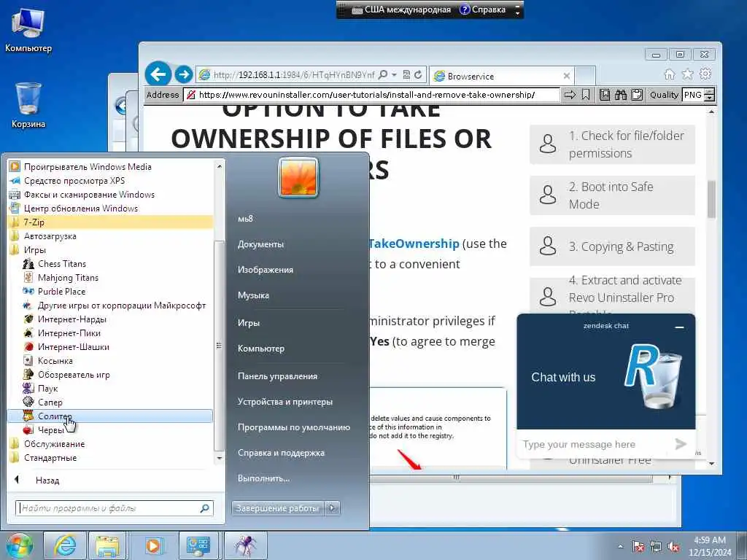The height and width of the screenshot is (560, 747).
Task: Expand the Стандартные folder
Action: (x=50, y=458)
